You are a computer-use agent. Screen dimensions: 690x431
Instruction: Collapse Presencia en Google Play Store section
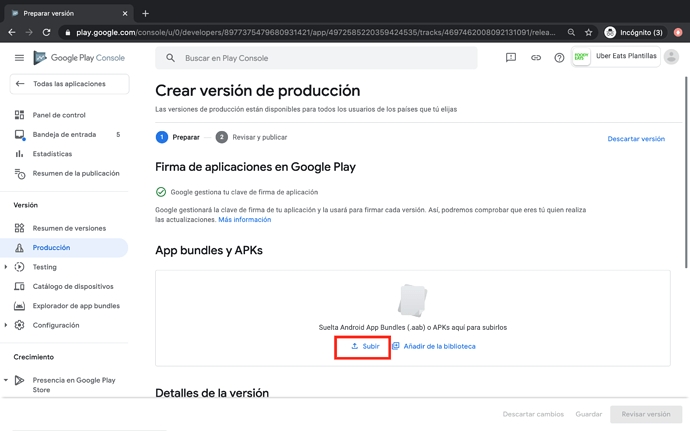(x=6, y=380)
